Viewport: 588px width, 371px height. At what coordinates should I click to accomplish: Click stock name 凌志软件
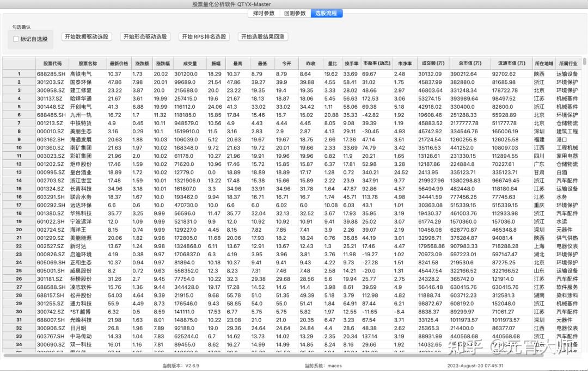pos(81,287)
